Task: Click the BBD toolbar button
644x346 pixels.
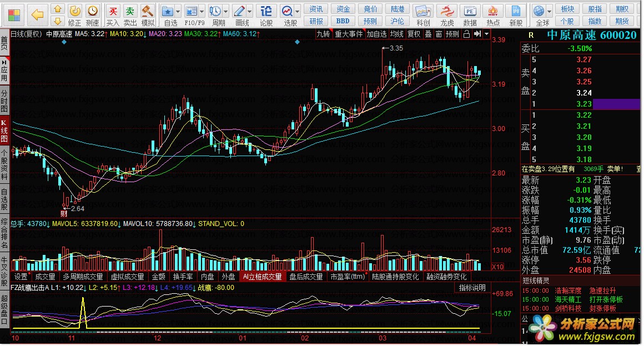Action: point(343,21)
